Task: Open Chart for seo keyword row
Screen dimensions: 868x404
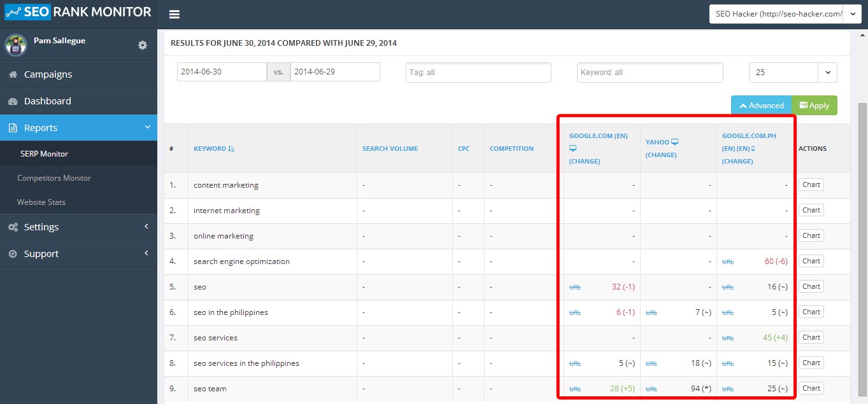Action: [x=811, y=286]
